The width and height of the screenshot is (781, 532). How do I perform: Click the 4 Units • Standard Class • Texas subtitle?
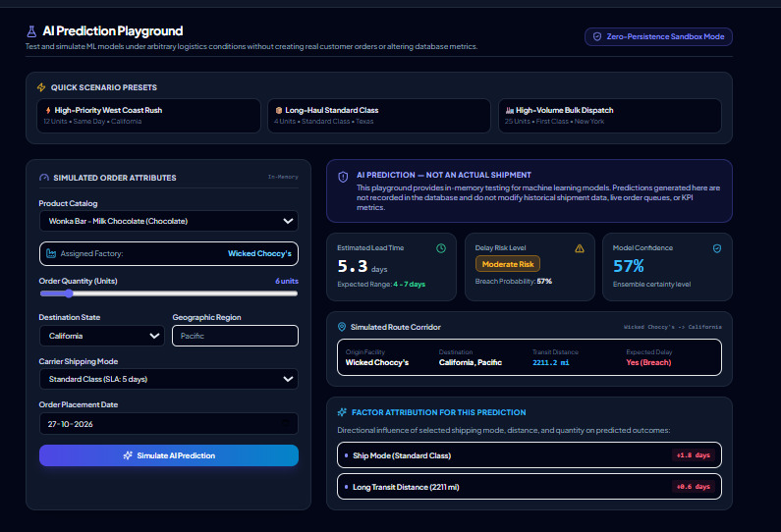(x=324, y=122)
